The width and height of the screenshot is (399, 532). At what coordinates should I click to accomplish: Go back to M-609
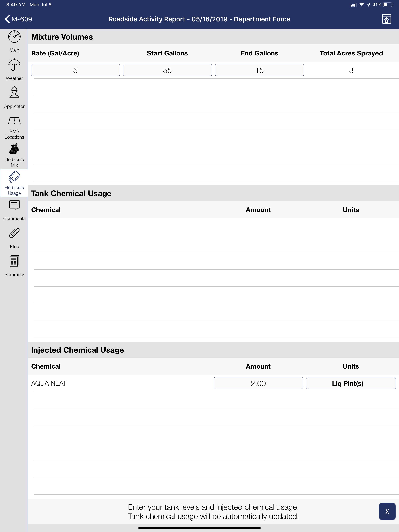tap(18, 19)
